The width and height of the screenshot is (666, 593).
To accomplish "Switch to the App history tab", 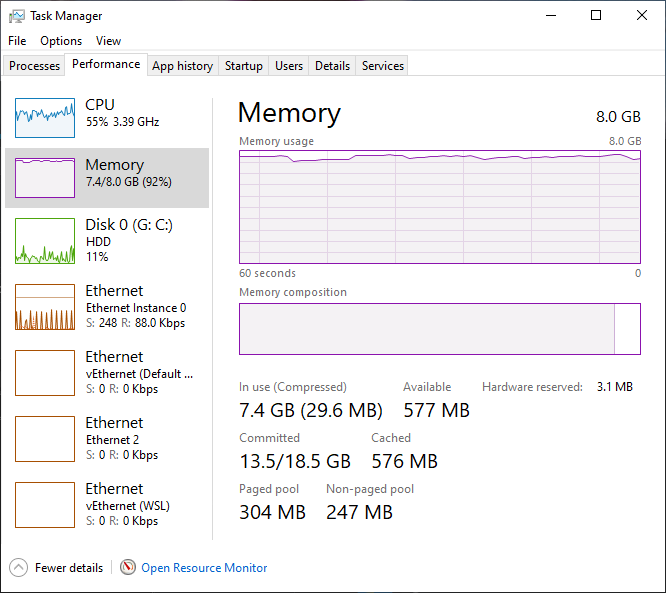I will [x=183, y=66].
